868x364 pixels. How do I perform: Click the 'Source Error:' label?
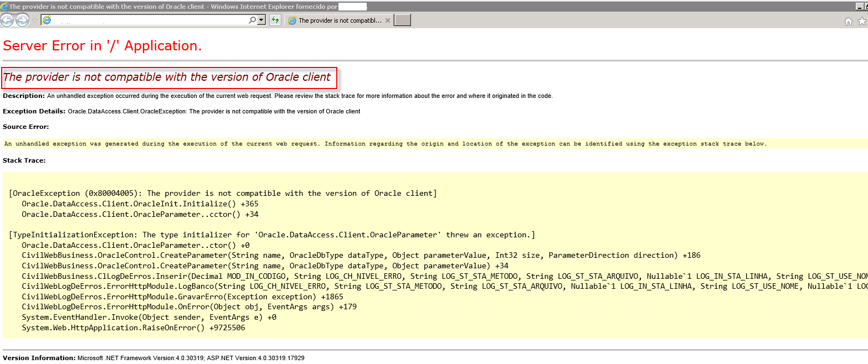coord(25,127)
